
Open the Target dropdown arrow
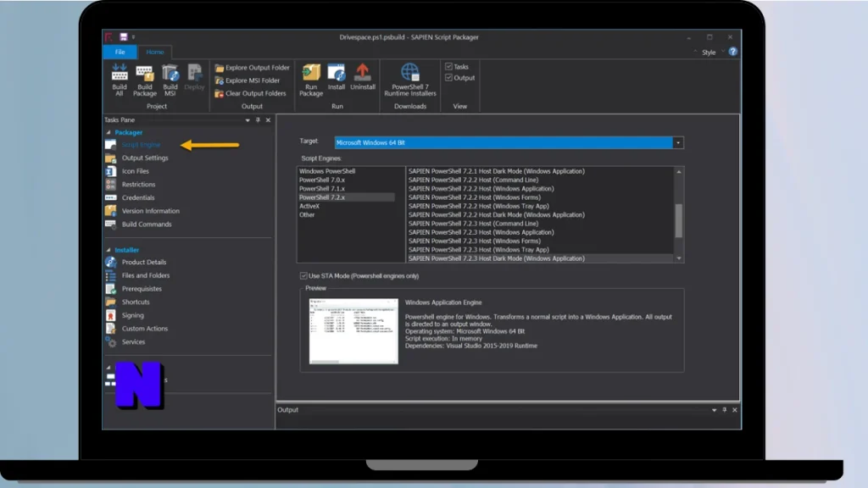[678, 142]
